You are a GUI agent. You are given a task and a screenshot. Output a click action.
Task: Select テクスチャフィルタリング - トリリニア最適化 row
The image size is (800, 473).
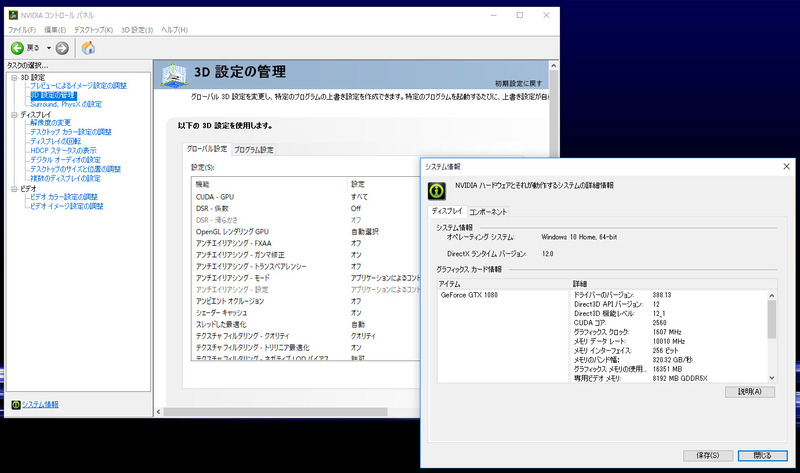tap(306, 347)
